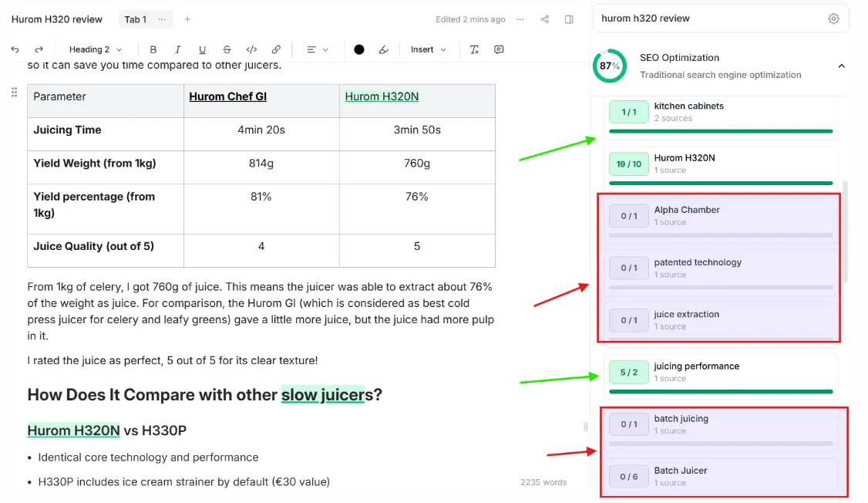The width and height of the screenshot is (868, 503).
Task: Toggle bold formatting
Action: [x=153, y=50]
